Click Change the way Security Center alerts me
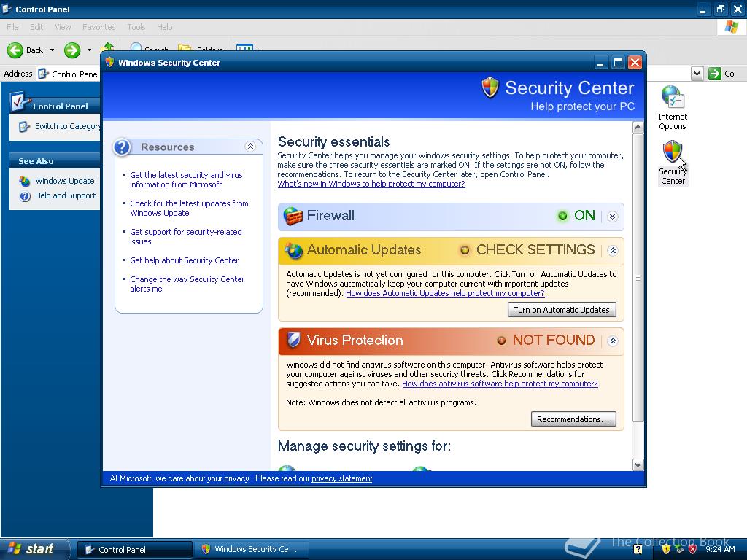 [187, 284]
